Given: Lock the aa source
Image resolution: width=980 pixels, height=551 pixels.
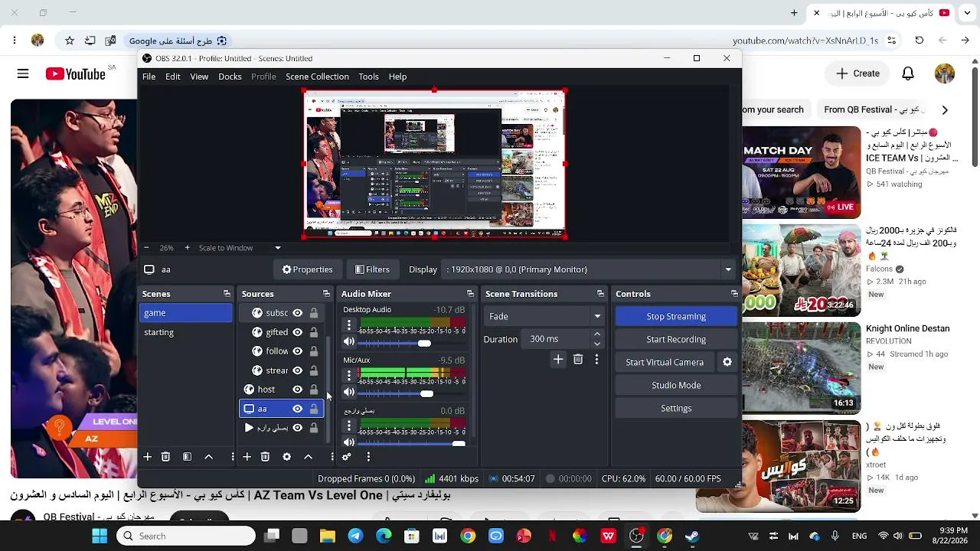Looking at the screenshot, I should 314,409.
